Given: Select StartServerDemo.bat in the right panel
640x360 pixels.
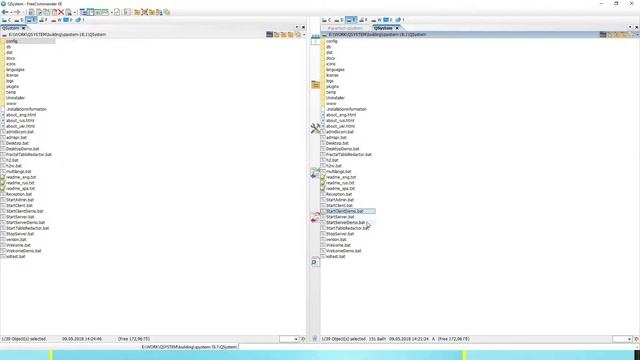Looking at the screenshot, I should pos(345,222).
